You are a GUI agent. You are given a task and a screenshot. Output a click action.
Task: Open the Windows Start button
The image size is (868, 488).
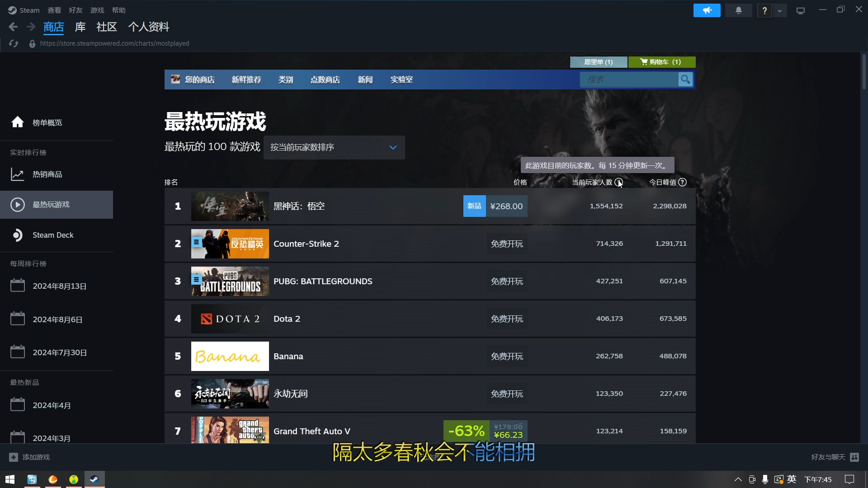tap(10, 479)
